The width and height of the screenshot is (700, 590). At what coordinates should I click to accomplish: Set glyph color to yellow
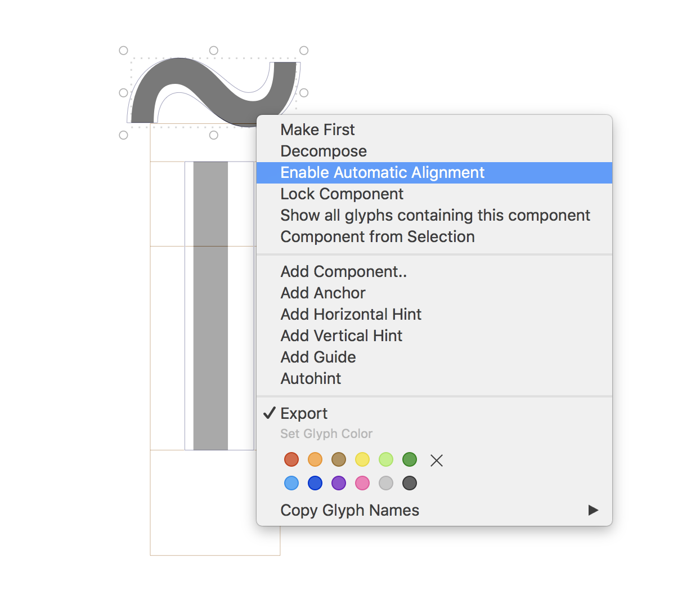362,460
